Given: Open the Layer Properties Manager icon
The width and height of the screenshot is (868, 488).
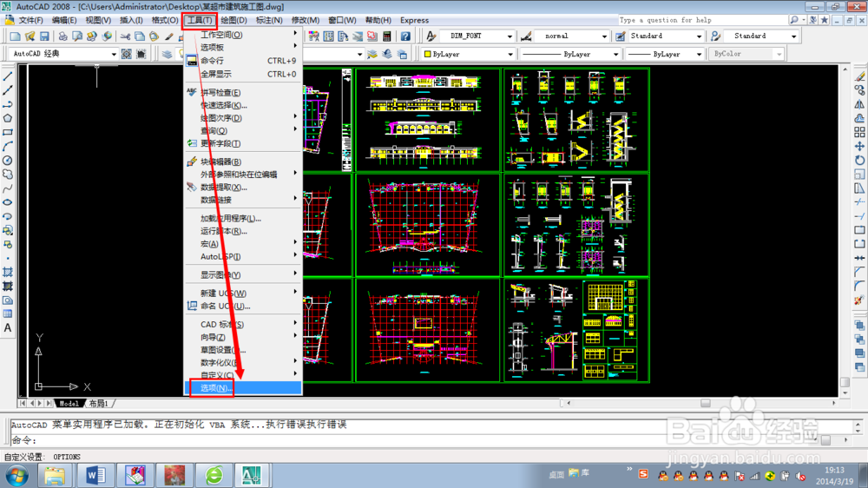Looking at the screenshot, I should [x=167, y=54].
